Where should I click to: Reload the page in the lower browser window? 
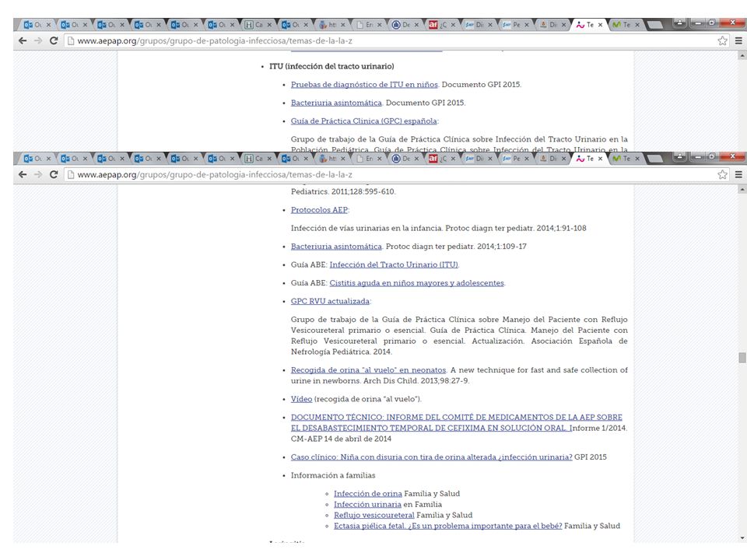54,174
